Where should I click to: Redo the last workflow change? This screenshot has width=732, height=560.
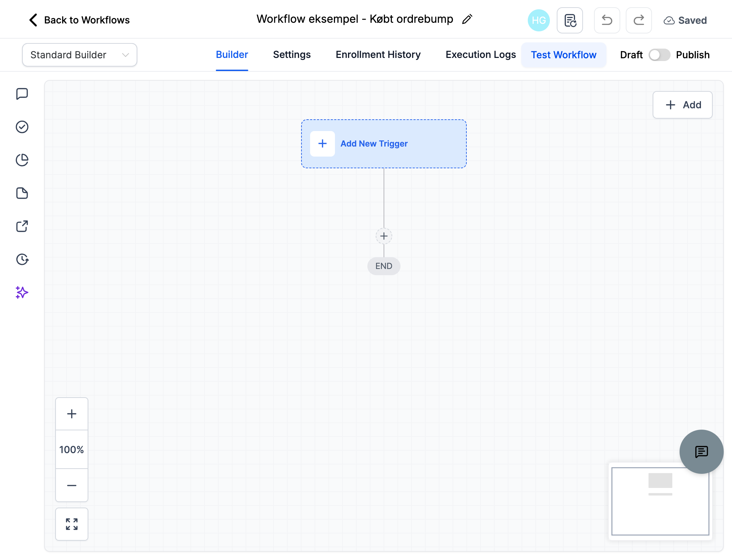coord(639,20)
